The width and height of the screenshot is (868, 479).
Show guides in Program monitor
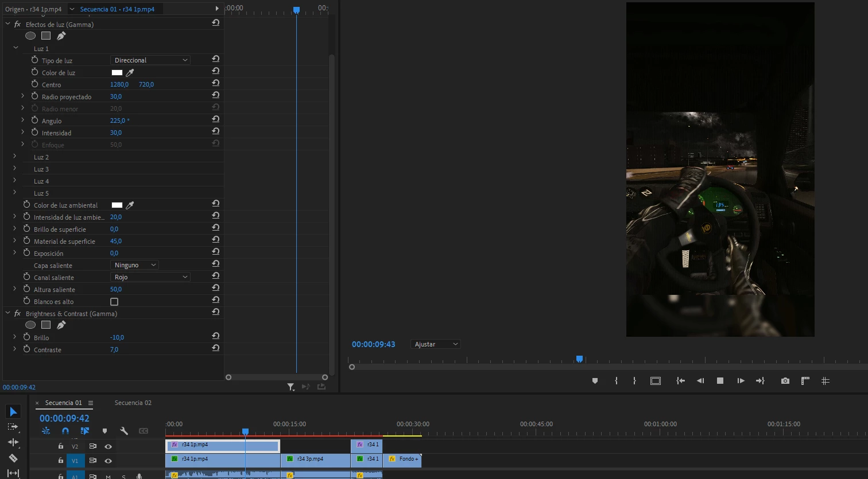[826, 381]
